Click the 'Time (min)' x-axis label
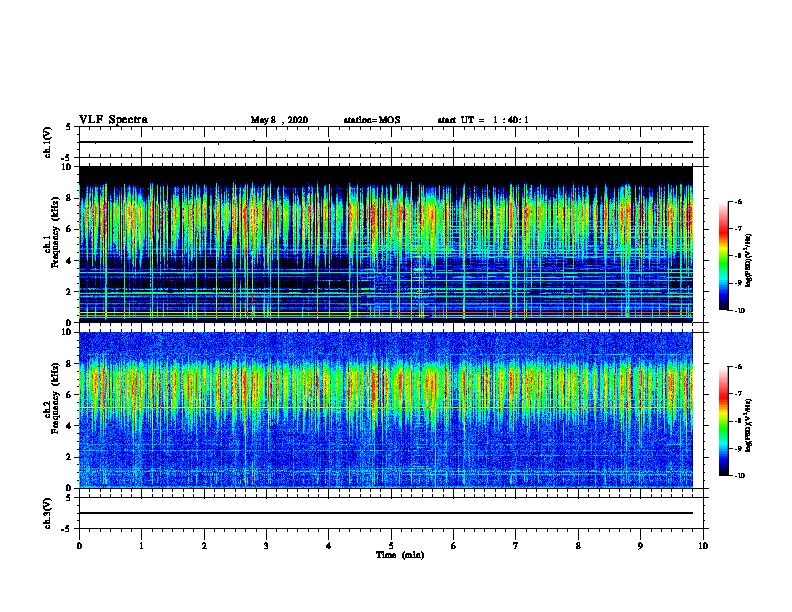The height and width of the screenshot is (612, 792). [400, 555]
